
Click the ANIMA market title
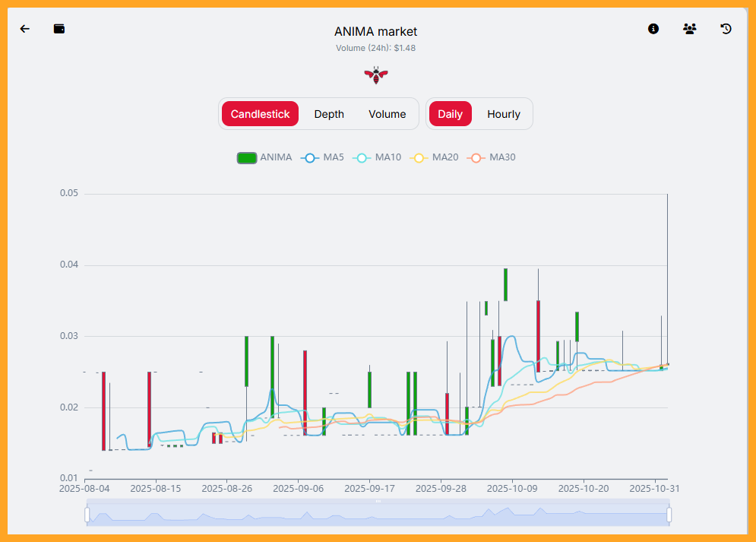375,31
